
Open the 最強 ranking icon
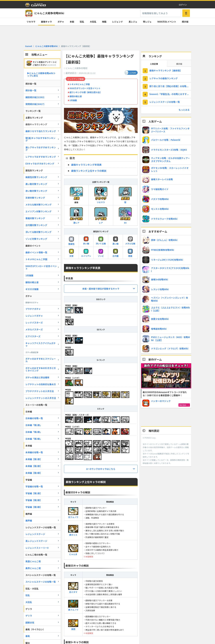tap(76, 193)
